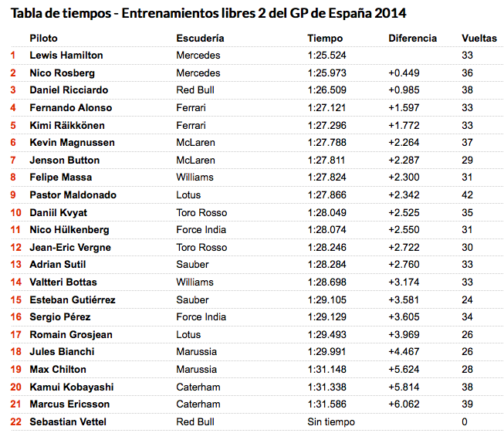Click position number 10 for Kvyat

(15, 212)
